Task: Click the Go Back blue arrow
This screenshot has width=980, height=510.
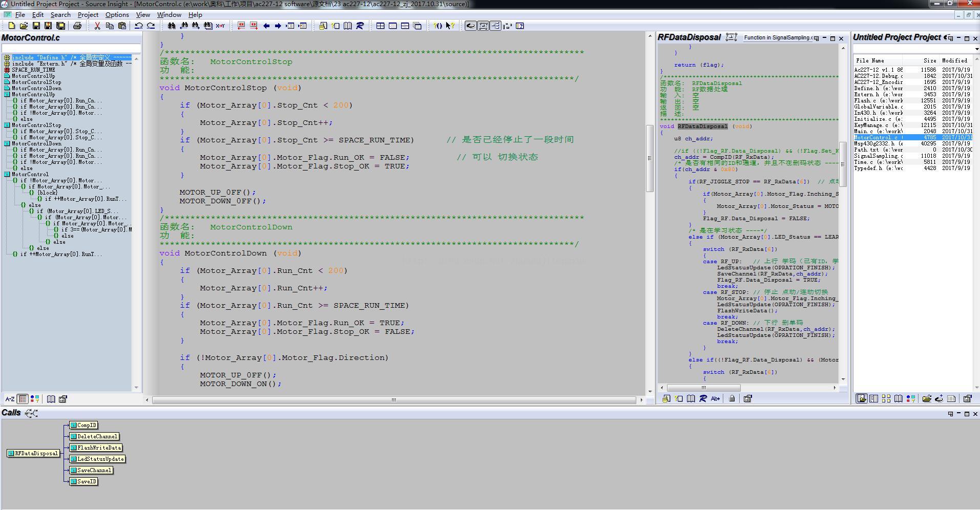Action: (x=266, y=26)
